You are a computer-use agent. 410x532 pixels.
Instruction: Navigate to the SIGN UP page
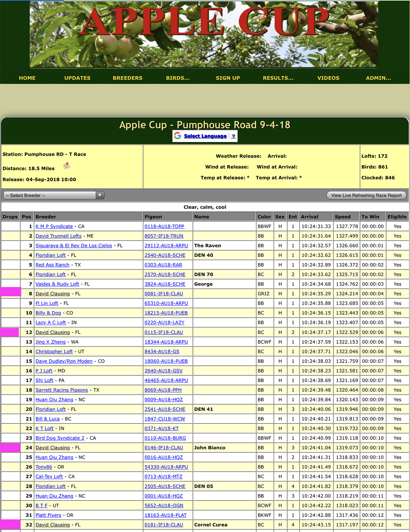point(228,78)
